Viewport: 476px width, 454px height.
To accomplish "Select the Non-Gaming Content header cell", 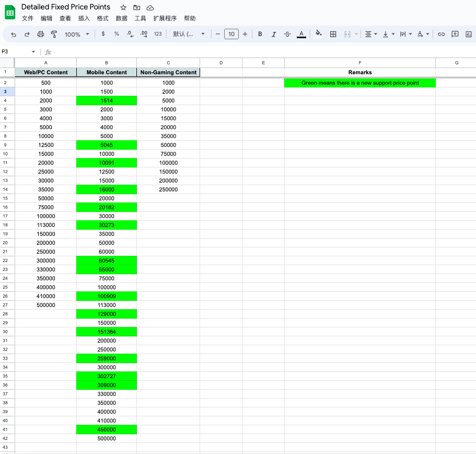I will (168, 72).
